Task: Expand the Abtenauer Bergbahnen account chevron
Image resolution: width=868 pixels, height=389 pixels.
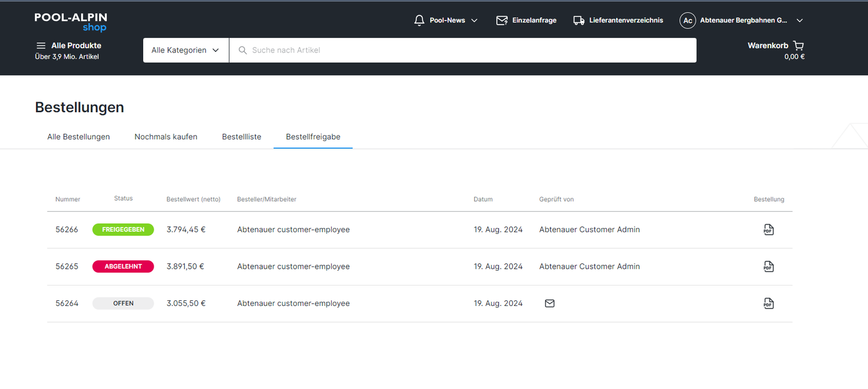Action: pos(799,20)
